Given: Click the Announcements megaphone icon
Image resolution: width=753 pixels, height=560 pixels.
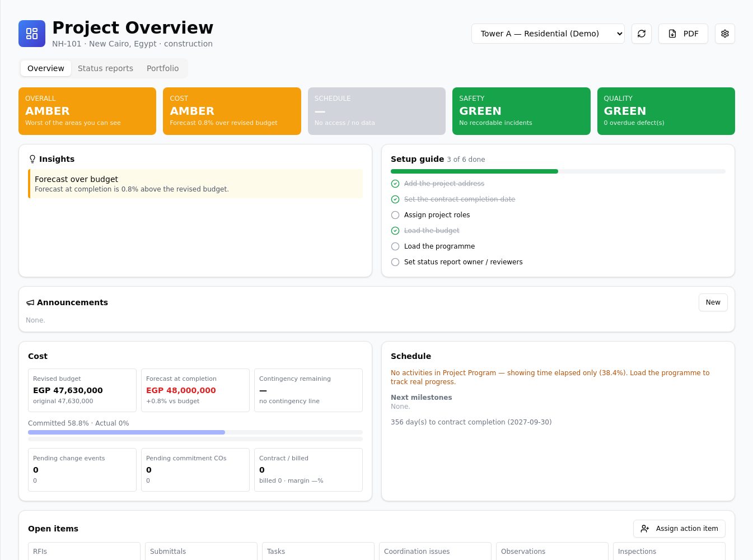Looking at the screenshot, I should click(x=30, y=302).
